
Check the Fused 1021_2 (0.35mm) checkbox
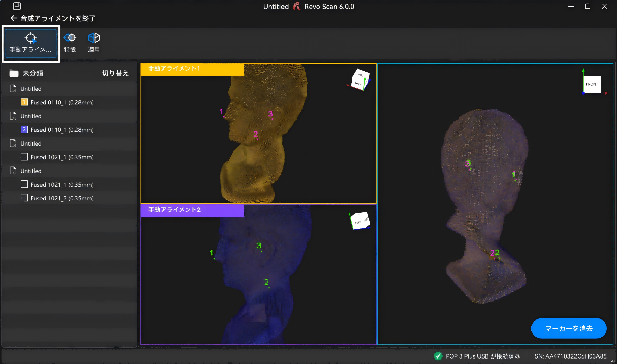pos(24,198)
